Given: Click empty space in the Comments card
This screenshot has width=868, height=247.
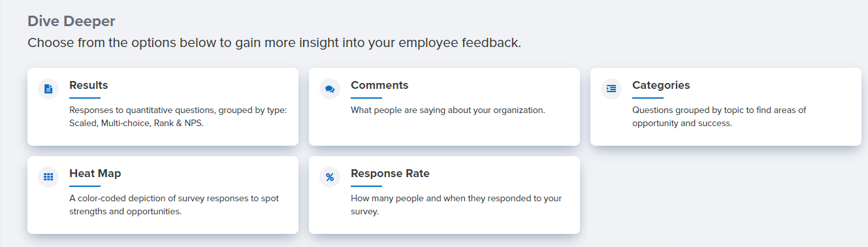Looking at the screenshot, I should 457,131.
